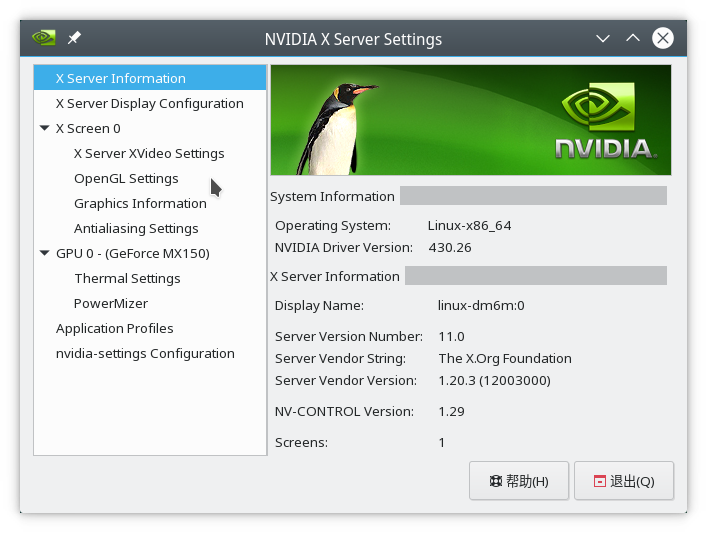The width and height of the screenshot is (707, 533).
Task: Open Antialiasing Settings page
Action: pos(136,229)
